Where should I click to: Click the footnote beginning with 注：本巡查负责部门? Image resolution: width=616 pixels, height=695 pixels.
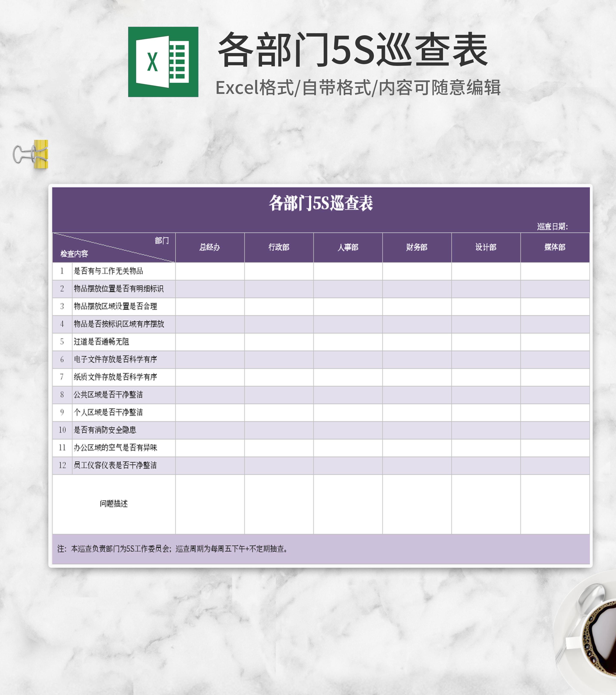172,549
